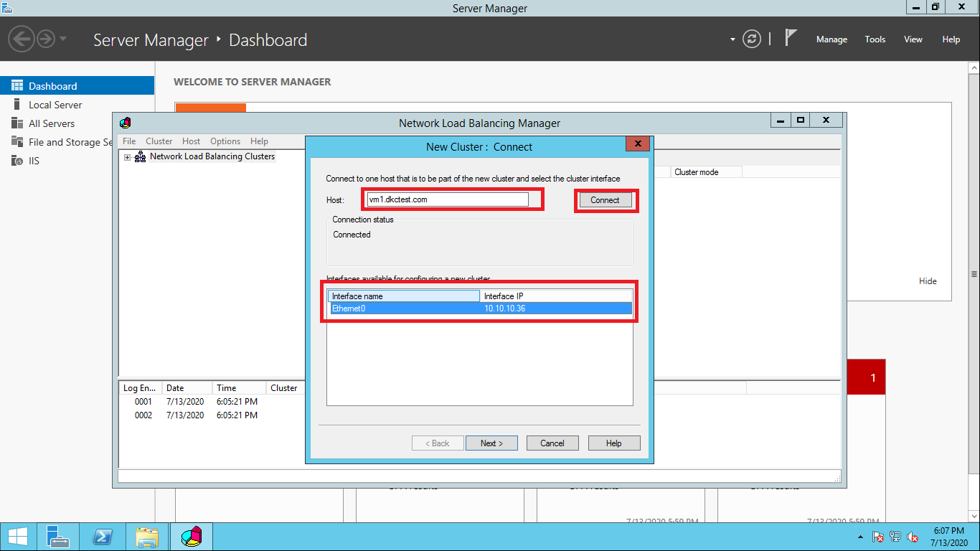Open File menu in Network Load Balancing Manager

[x=129, y=141]
